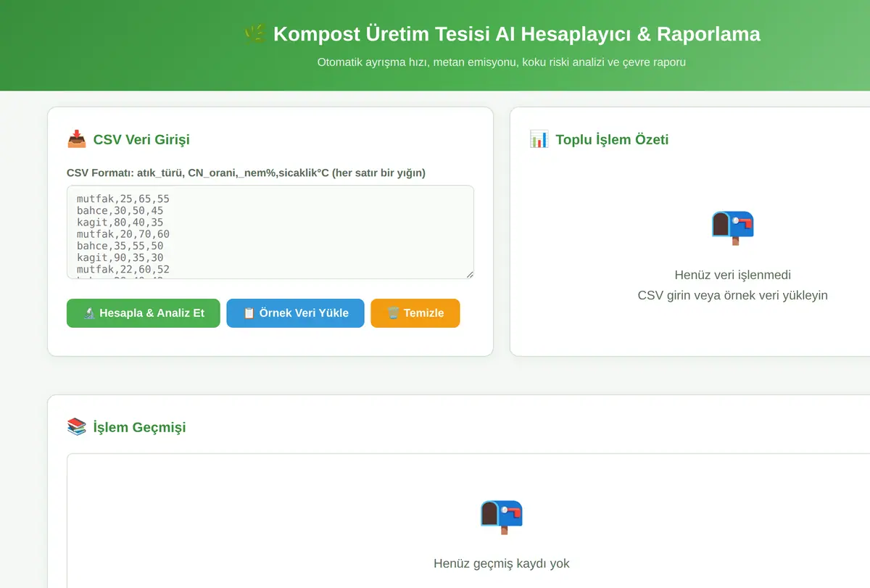Click the 'kagit,90,35,30' row in textarea
This screenshot has width=870, height=588.
(x=120, y=257)
